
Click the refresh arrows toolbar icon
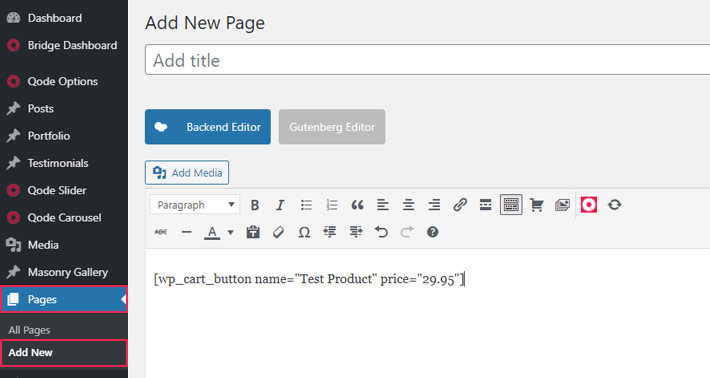click(x=614, y=205)
